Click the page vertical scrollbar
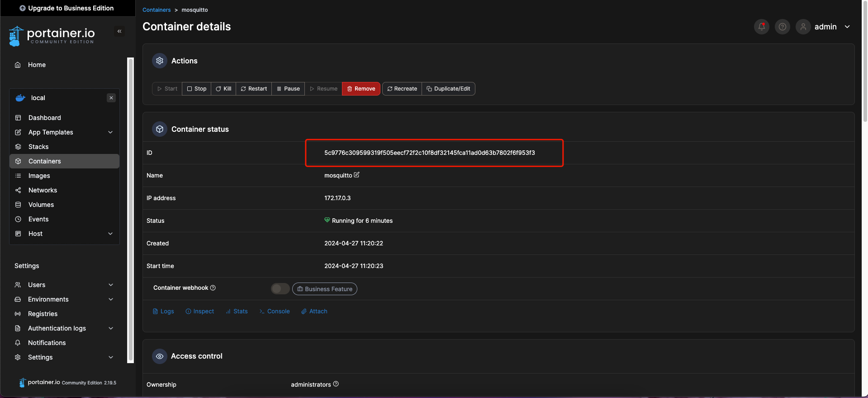The width and height of the screenshot is (868, 398). [865, 61]
